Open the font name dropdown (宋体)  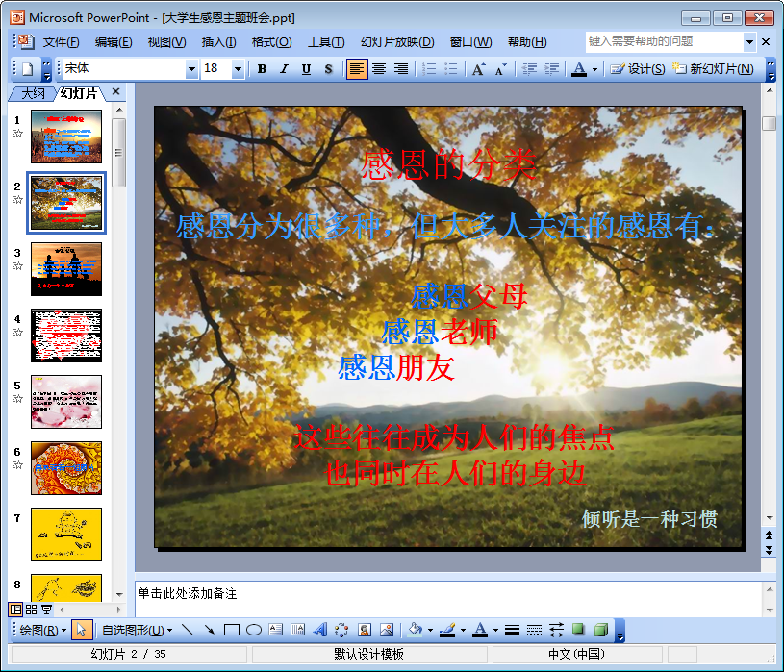[192, 69]
